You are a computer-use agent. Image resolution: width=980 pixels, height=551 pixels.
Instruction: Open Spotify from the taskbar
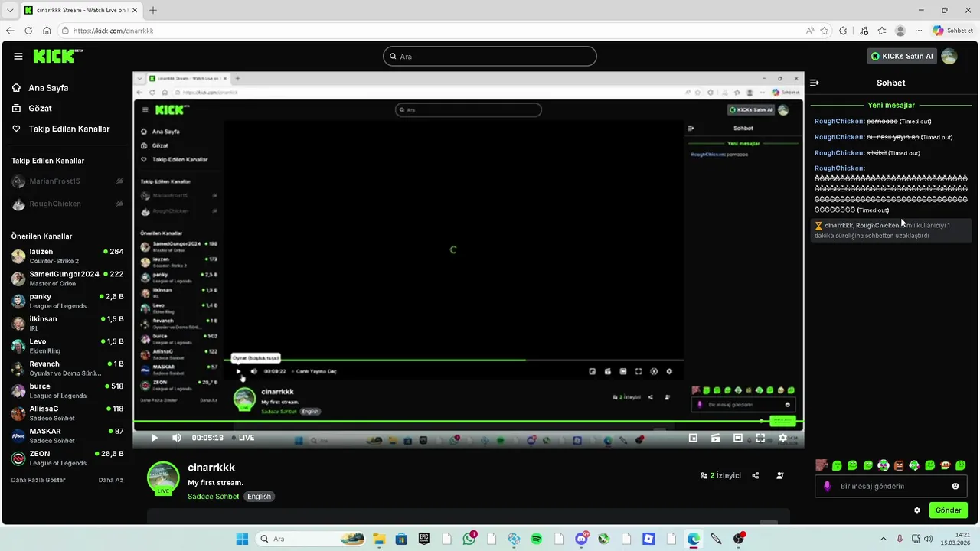pos(536,539)
